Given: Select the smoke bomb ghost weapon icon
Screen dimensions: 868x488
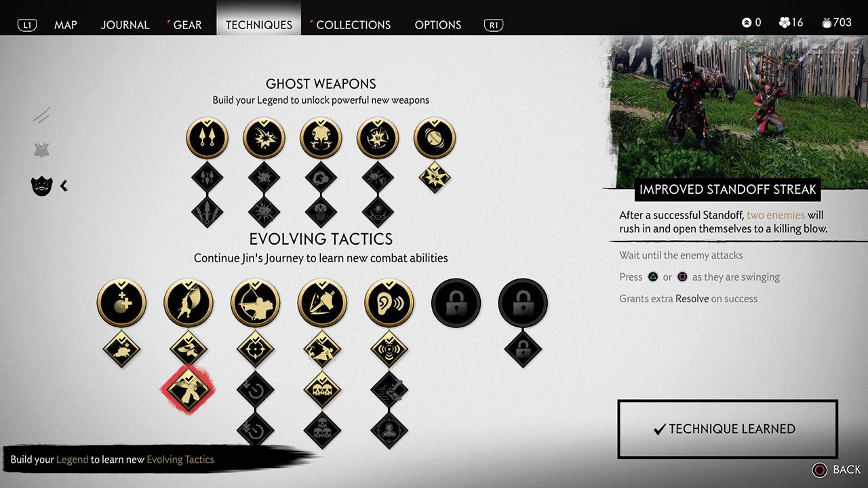Looking at the screenshot, I should pos(321,138).
